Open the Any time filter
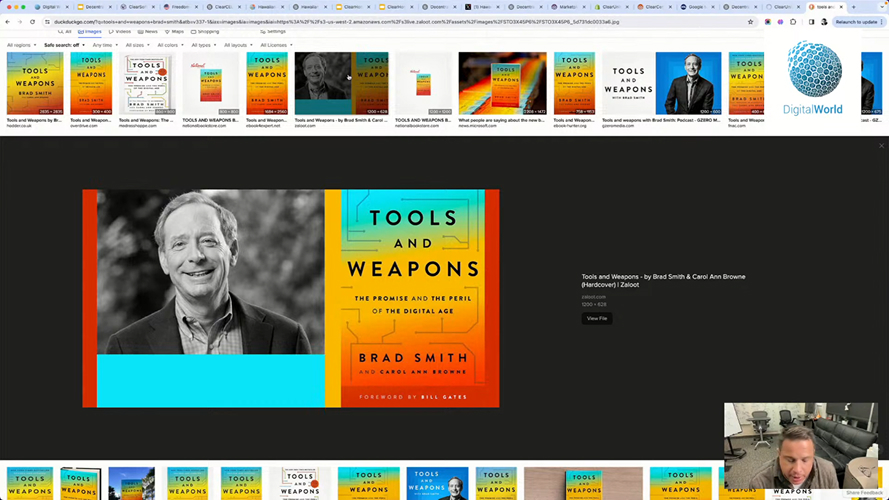 105,45
